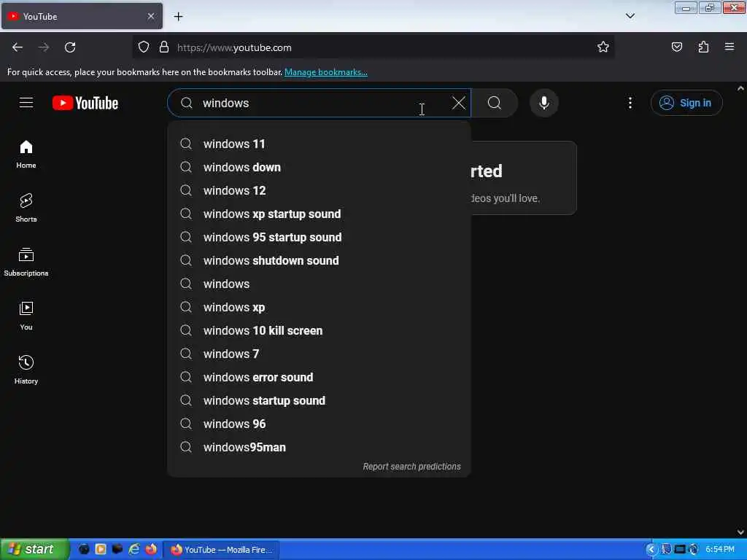Open YouTube settings three-dot menu
This screenshot has height=560, width=747.
[x=630, y=103]
